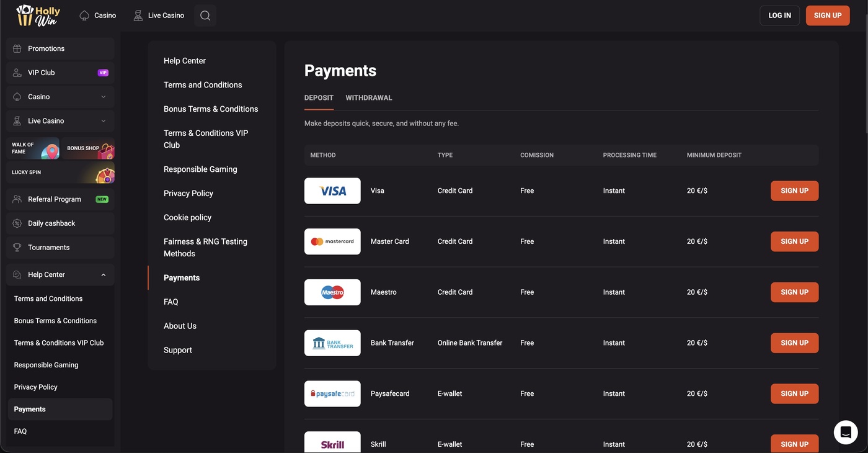Switch to the Deposit tab
This screenshot has width=868, height=453.
[319, 98]
